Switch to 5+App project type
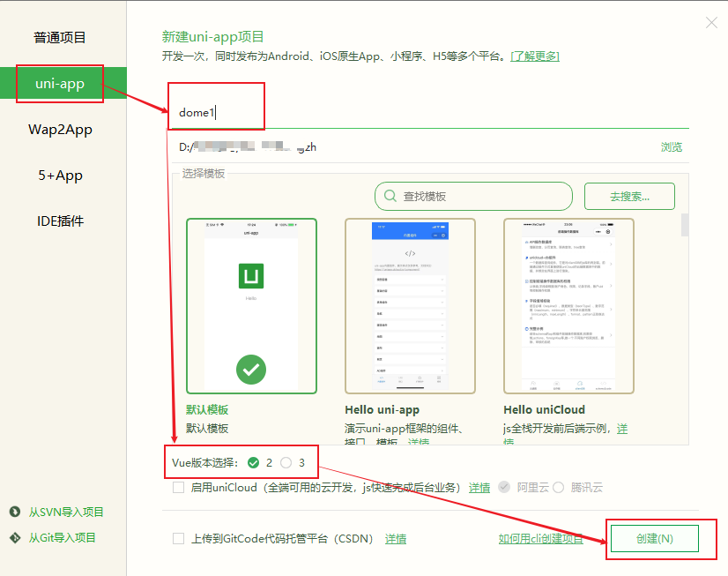This screenshot has height=576, width=728. coord(60,176)
